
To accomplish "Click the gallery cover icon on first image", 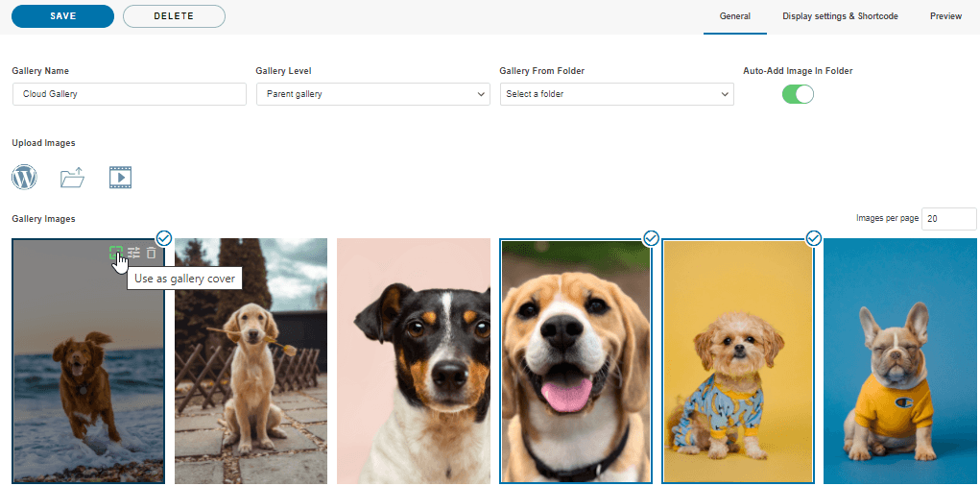I will [x=116, y=254].
